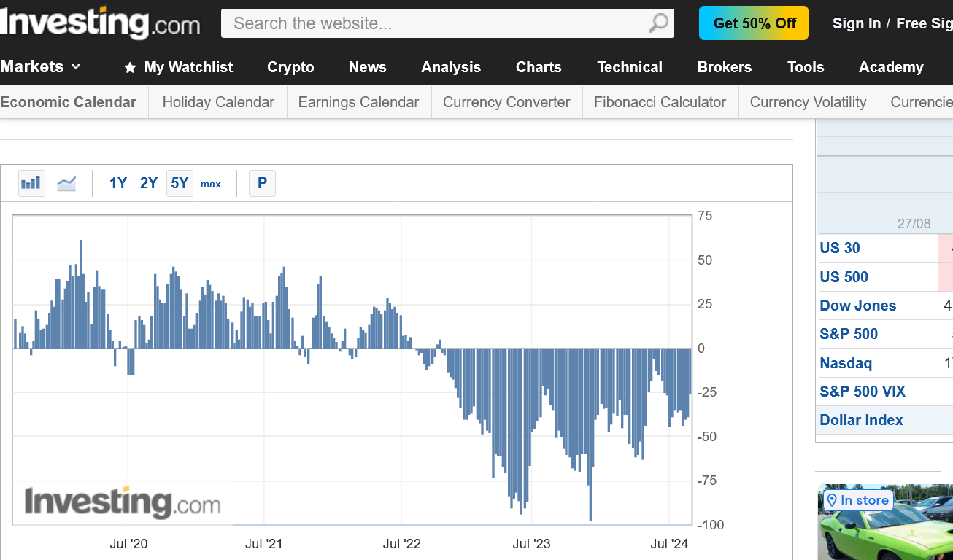The image size is (953, 560).
Task: Open My Watchlist menu item
Action: click(188, 67)
